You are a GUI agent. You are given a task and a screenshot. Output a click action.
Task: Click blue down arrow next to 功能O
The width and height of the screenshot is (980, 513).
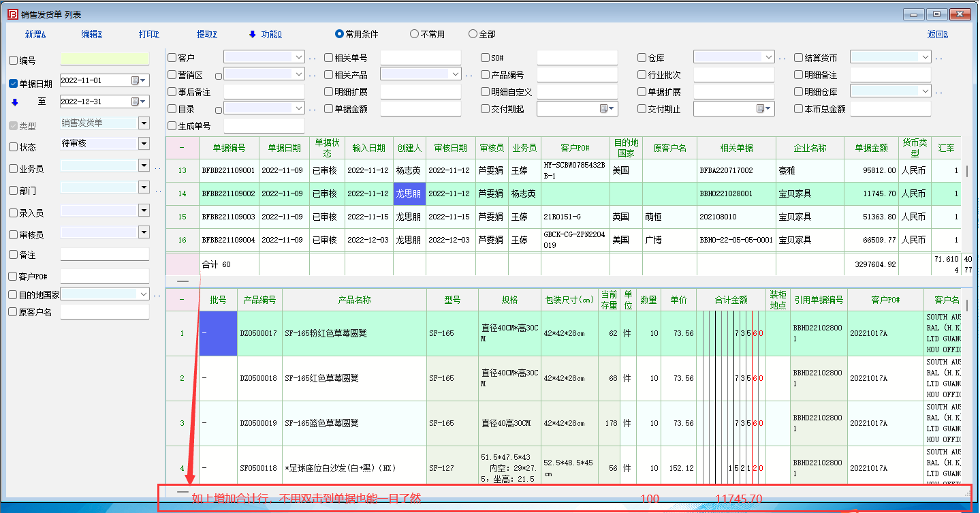point(253,34)
